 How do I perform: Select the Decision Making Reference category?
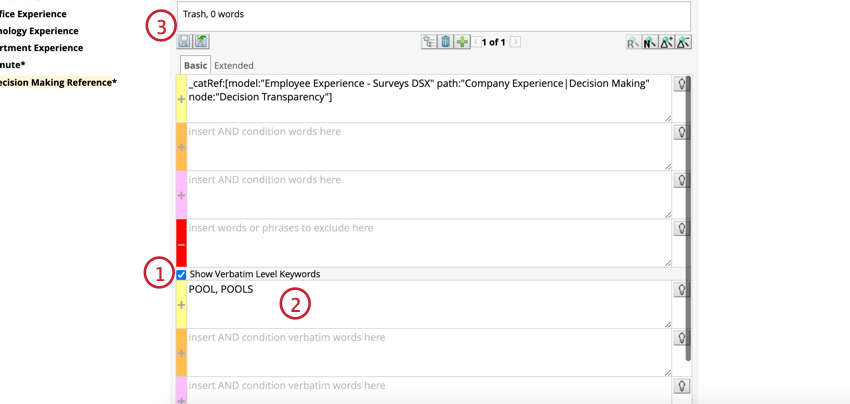tap(57, 82)
